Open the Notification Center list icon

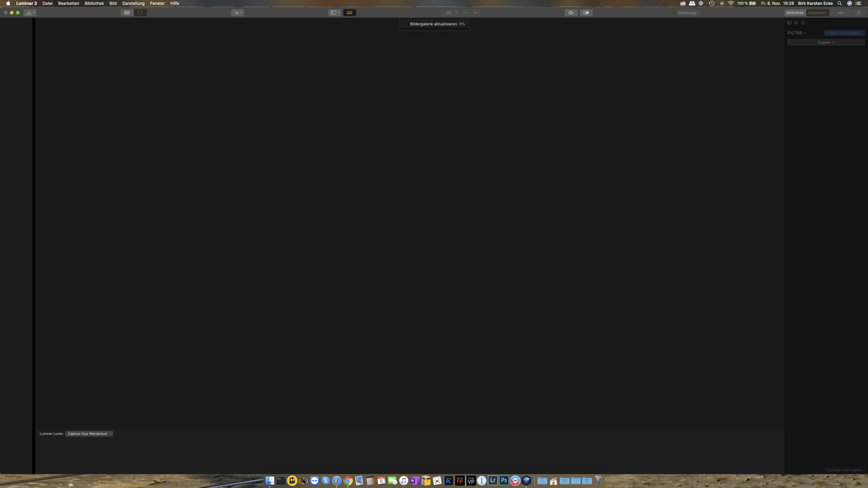[x=859, y=3]
